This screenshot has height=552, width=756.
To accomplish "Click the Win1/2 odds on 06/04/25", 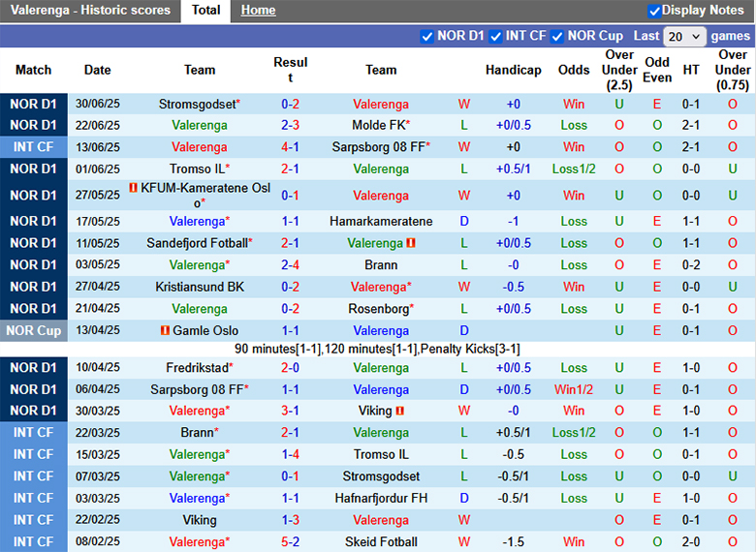I will coord(574,389).
